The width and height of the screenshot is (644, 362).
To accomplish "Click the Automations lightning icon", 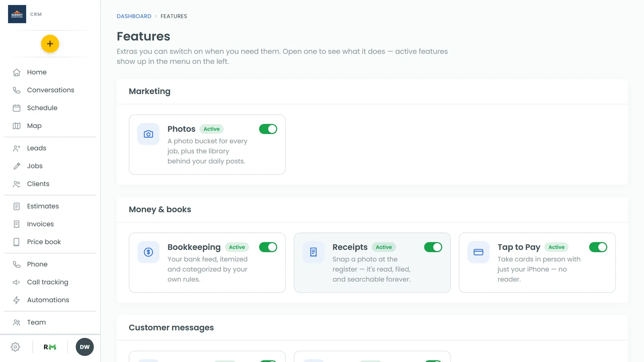I will 17,300.
